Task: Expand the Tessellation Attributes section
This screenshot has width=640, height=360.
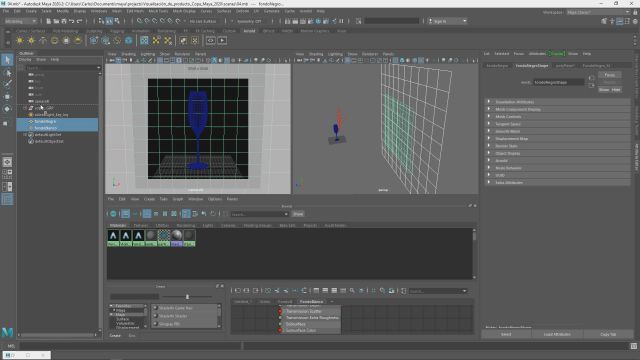Action: [557, 102]
